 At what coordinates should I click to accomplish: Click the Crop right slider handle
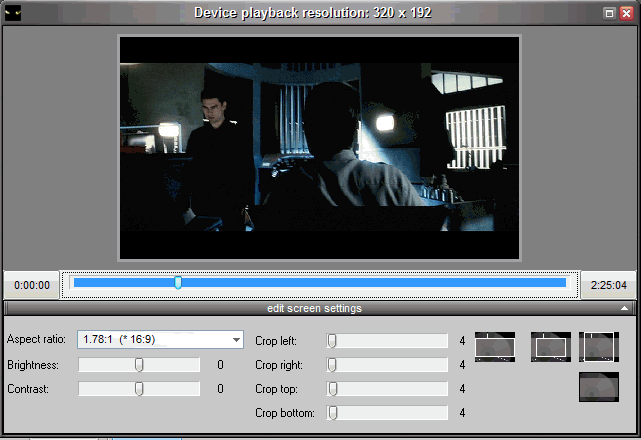click(x=332, y=365)
